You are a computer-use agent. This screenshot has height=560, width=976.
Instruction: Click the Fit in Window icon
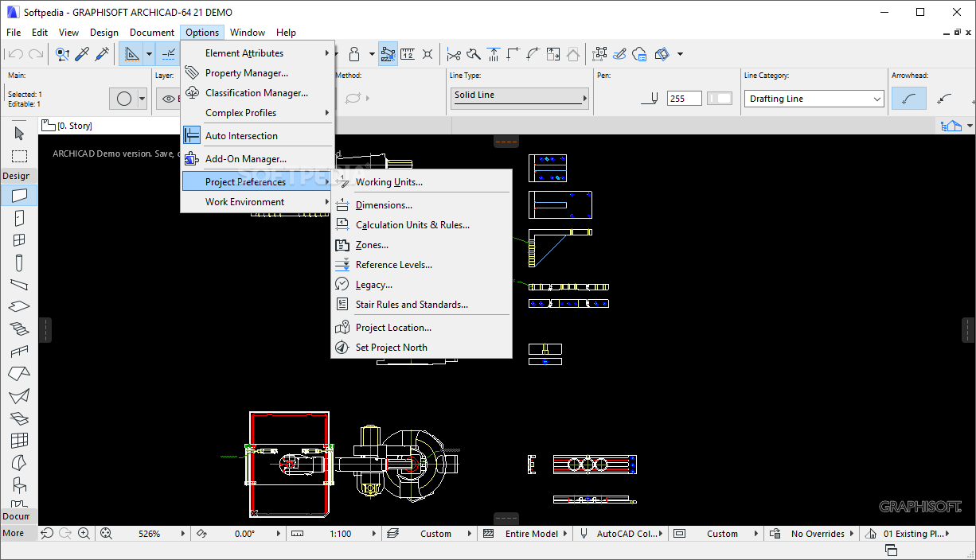click(106, 534)
